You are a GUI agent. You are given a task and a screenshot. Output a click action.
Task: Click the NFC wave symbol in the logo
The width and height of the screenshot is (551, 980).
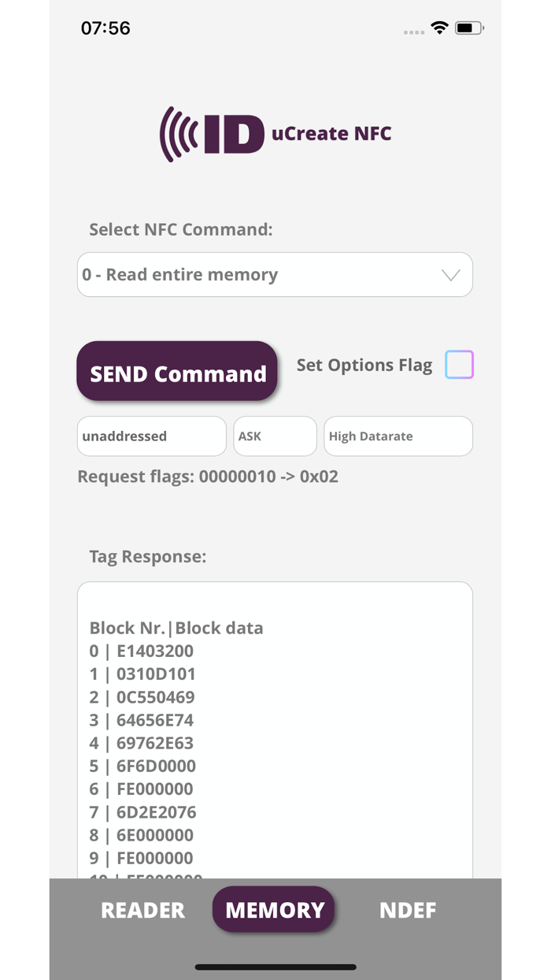click(177, 133)
